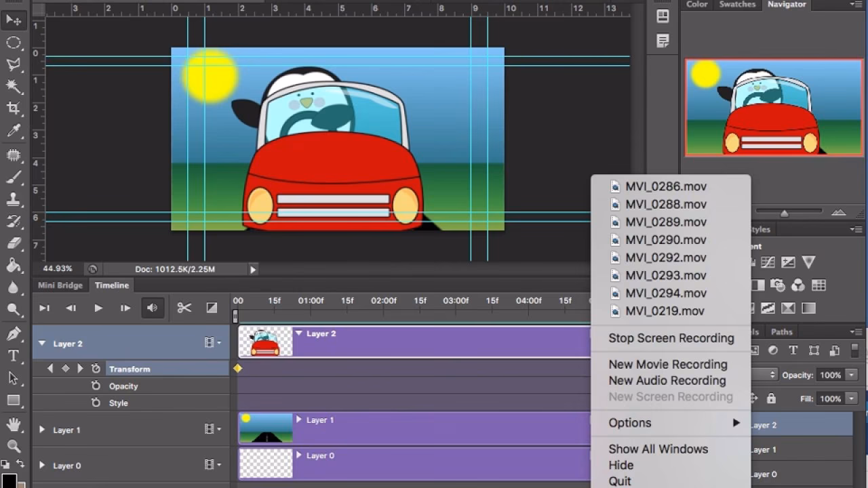Enable the Opacity keyframe stopwatch
This screenshot has width=868, height=488.
(x=96, y=386)
